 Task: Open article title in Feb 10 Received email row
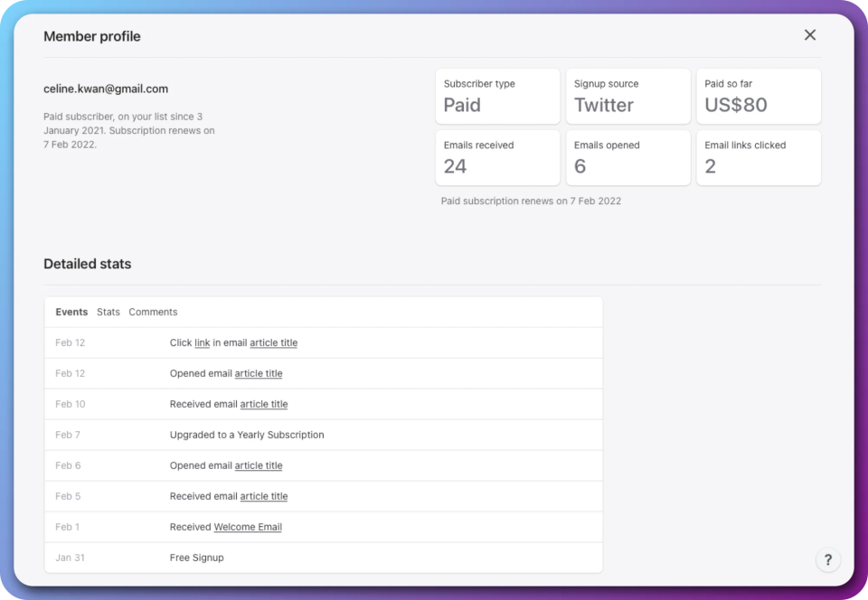(264, 405)
